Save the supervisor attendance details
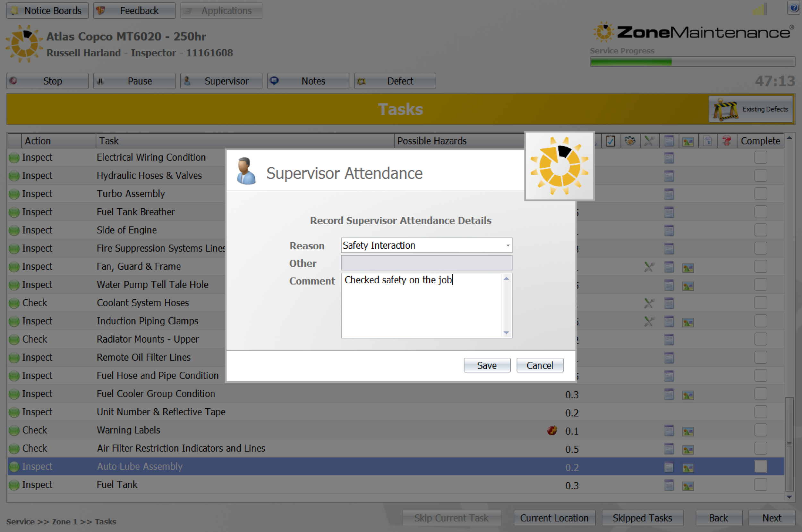Viewport: 802px width, 532px height. click(487, 365)
